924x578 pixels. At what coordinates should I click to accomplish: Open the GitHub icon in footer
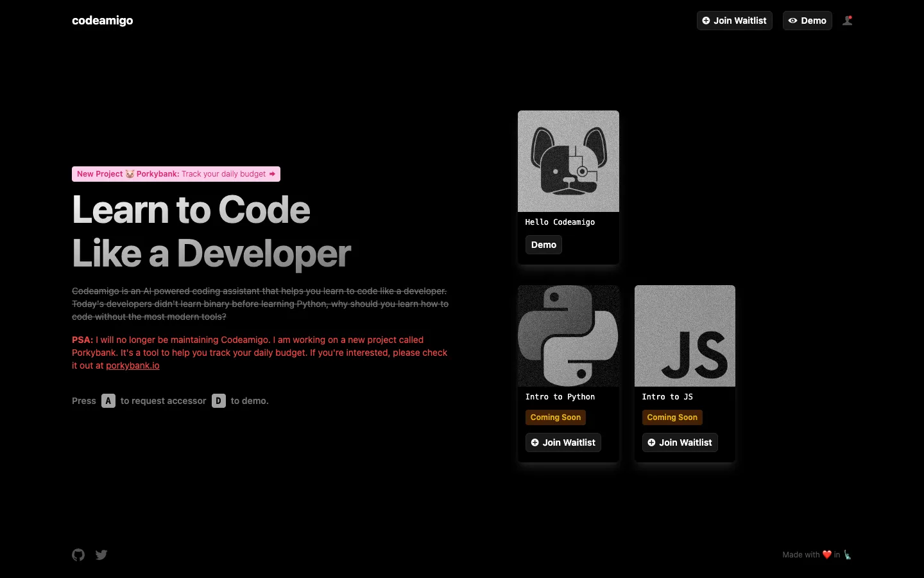(78, 555)
